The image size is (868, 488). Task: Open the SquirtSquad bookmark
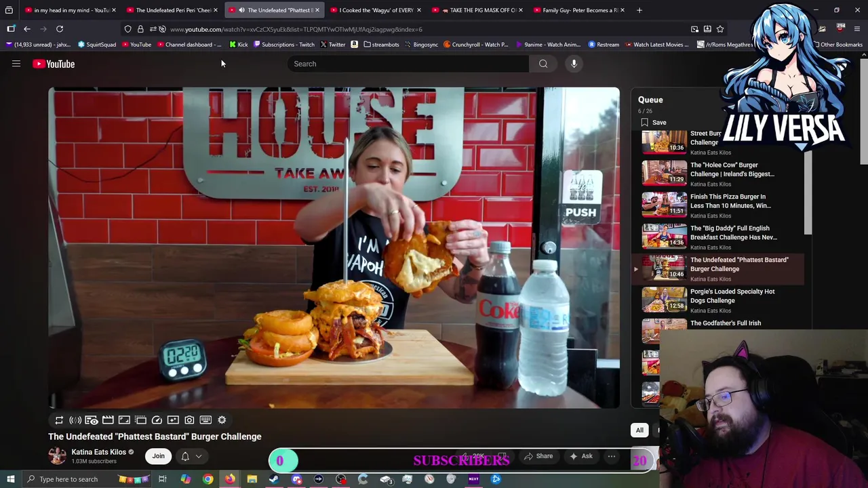[97, 45]
